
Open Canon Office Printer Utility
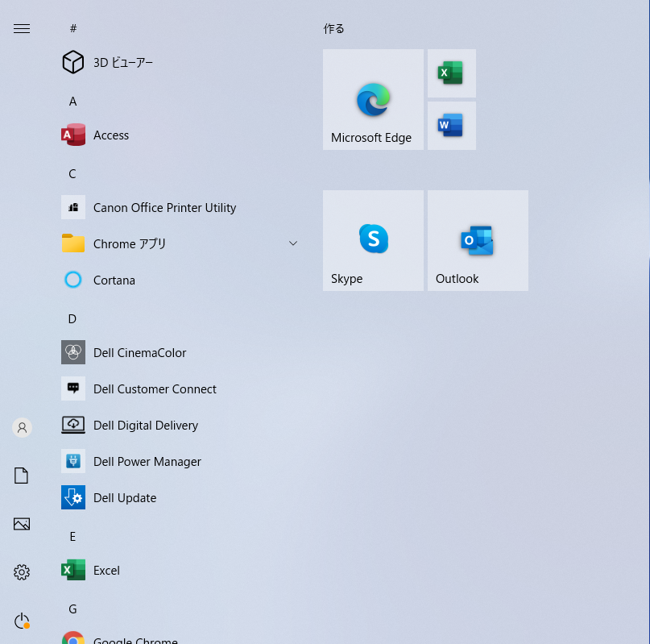coord(164,207)
